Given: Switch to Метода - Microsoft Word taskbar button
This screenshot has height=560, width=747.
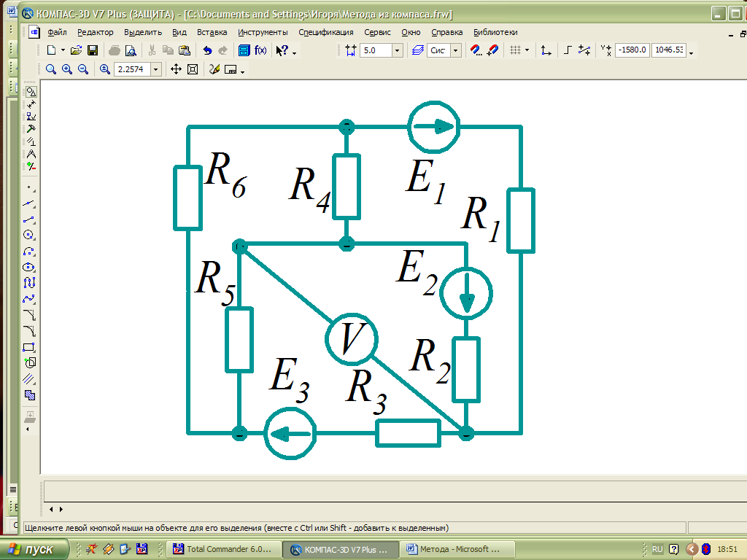Looking at the screenshot, I should (x=457, y=550).
